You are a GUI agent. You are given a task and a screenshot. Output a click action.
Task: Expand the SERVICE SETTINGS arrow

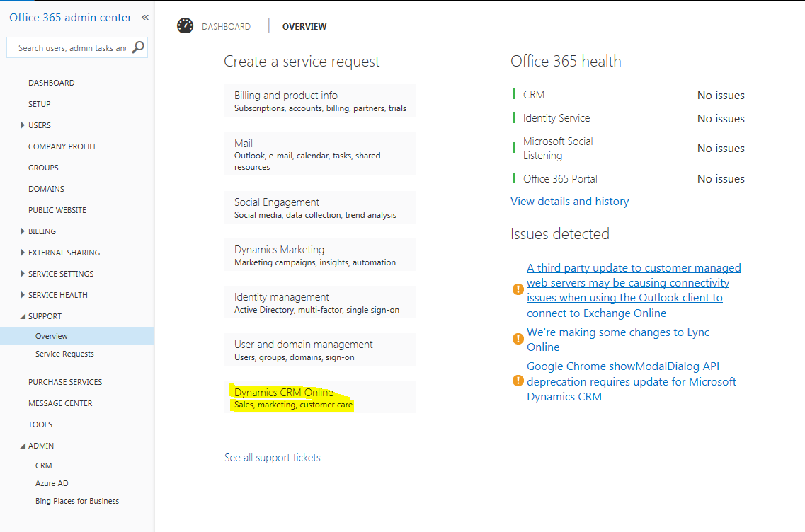click(22, 274)
